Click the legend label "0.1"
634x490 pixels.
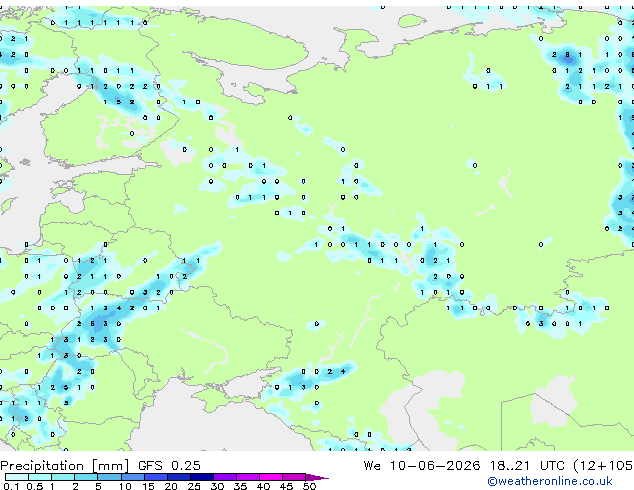point(11,486)
